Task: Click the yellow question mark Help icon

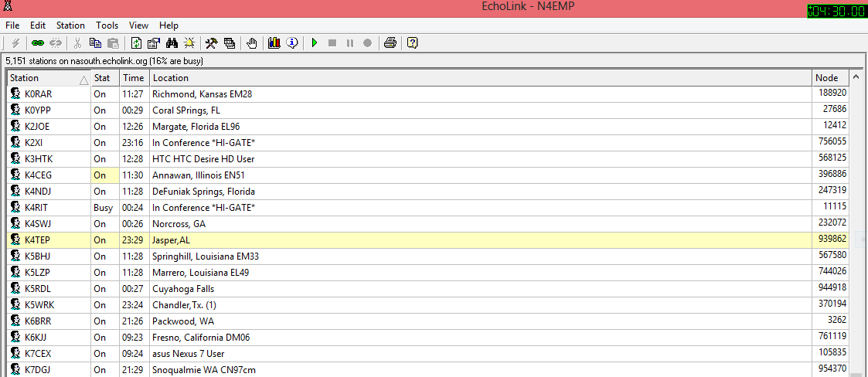Action: 412,42
